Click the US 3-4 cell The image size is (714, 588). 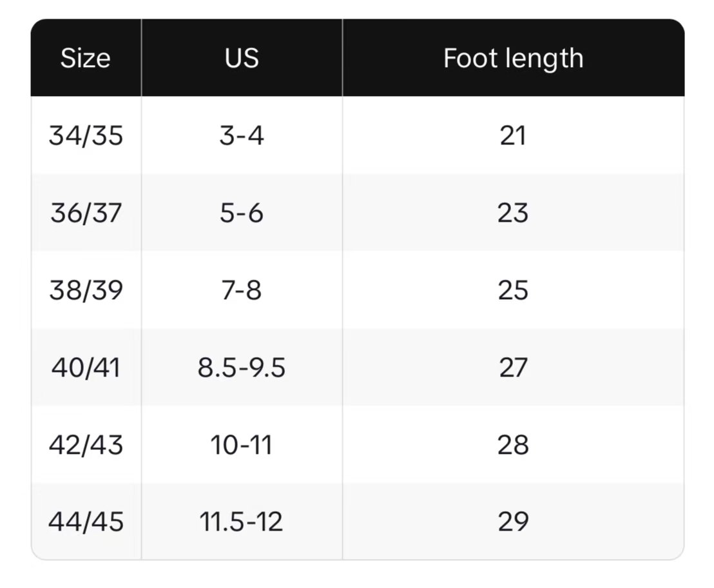point(242,136)
